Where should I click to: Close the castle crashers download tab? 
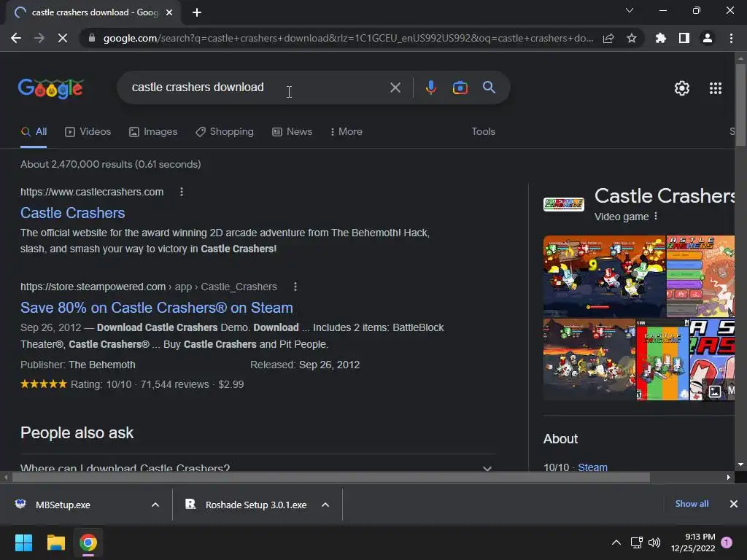tap(169, 12)
